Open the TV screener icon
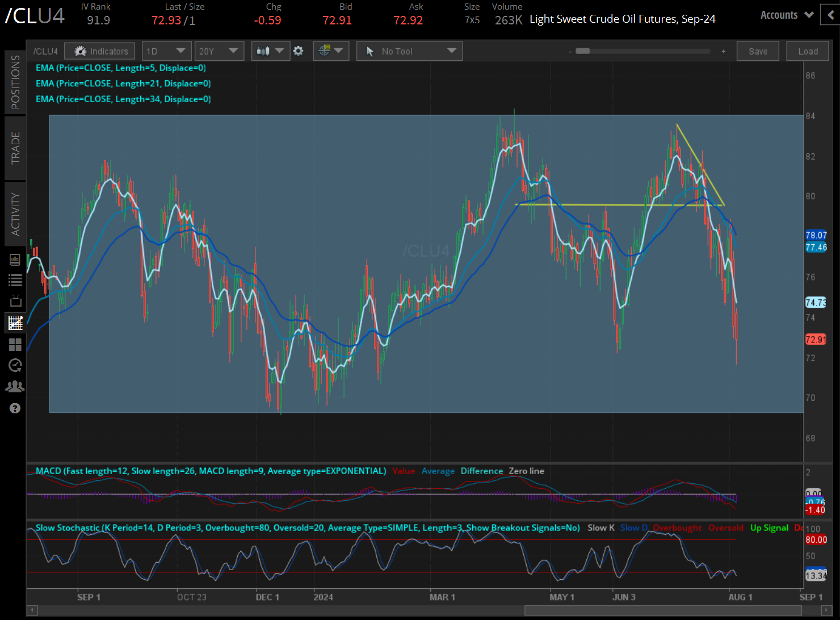This screenshot has width=840, height=620. 15,301
